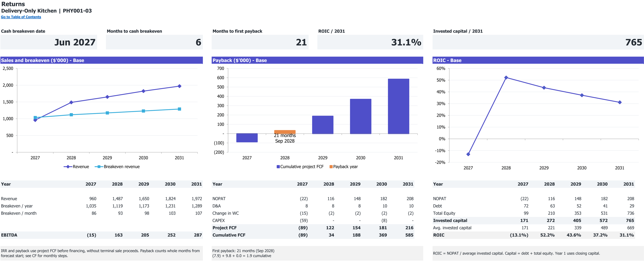The height and width of the screenshot is (268, 644).
Task: Click the 2031 Revenue line marker
Action: click(179, 86)
